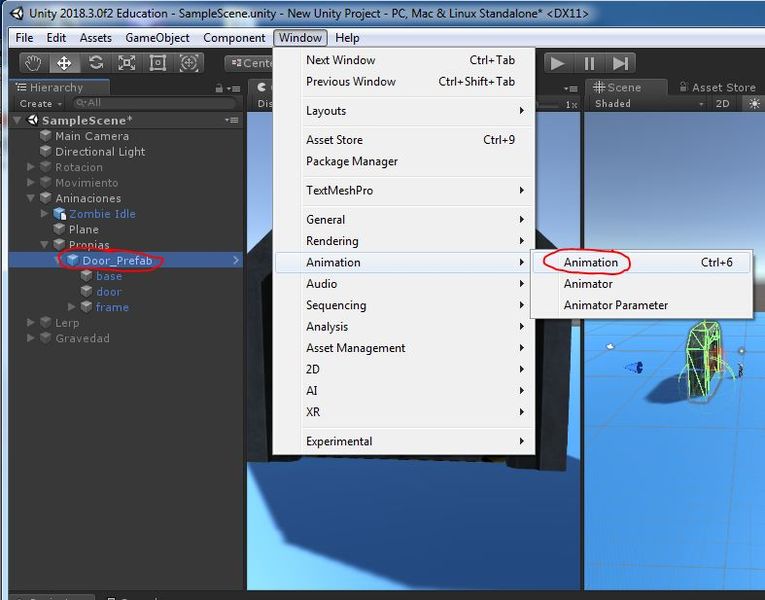Open the Help menu

347,38
